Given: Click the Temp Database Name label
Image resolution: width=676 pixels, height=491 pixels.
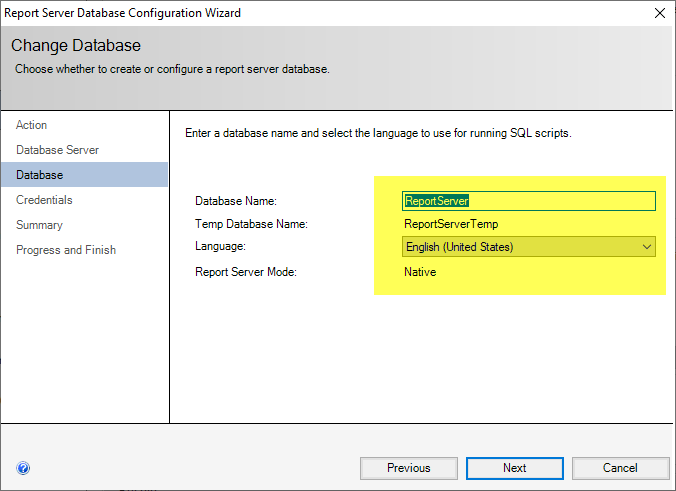Looking at the screenshot, I should point(250,224).
